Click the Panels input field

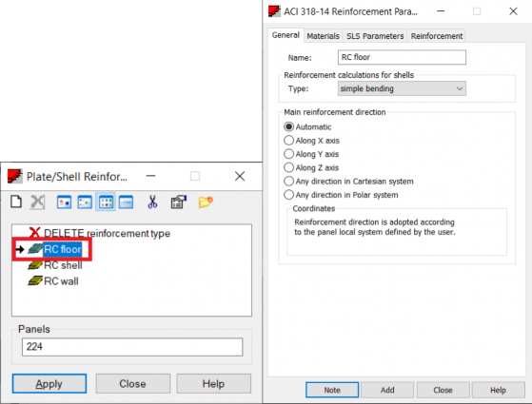(132, 347)
